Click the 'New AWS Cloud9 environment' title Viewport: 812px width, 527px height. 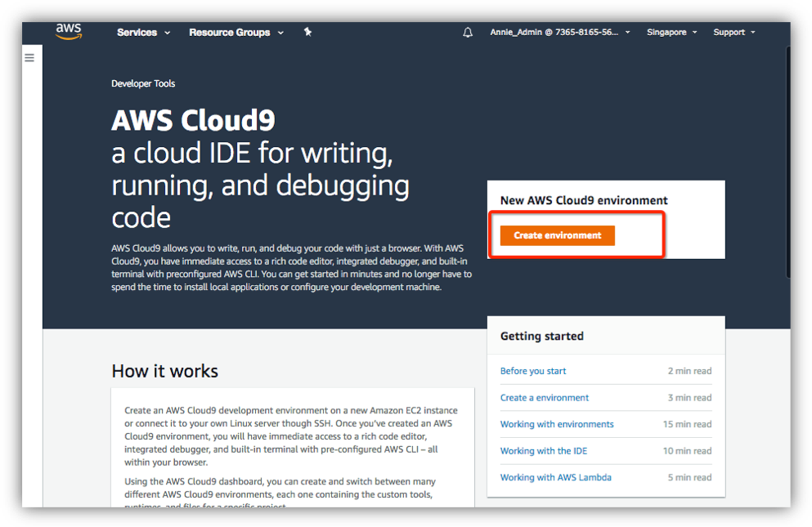point(584,200)
